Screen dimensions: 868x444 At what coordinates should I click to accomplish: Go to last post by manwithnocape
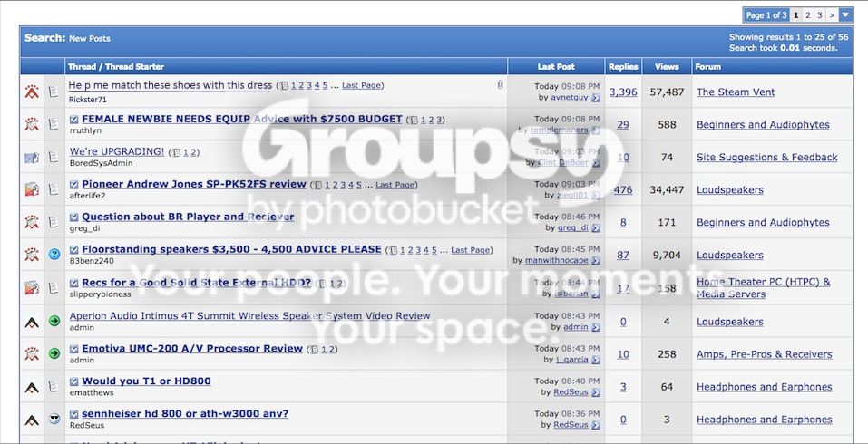coord(596,260)
